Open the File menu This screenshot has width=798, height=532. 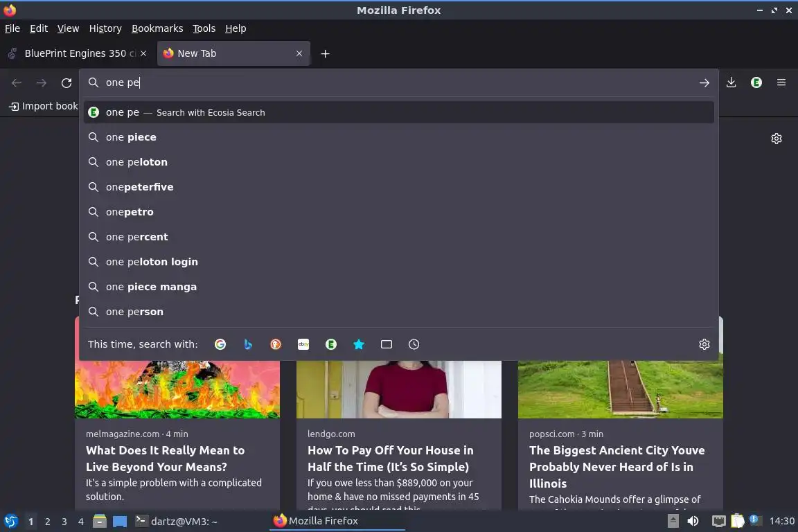coord(12,28)
